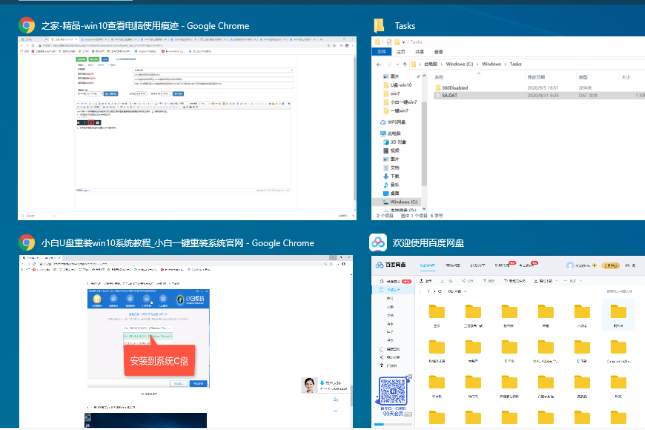This screenshot has height=430, width=645.
Task: Select 小白一键win7 folder in navigation pane
Action: (x=400, y=102)
